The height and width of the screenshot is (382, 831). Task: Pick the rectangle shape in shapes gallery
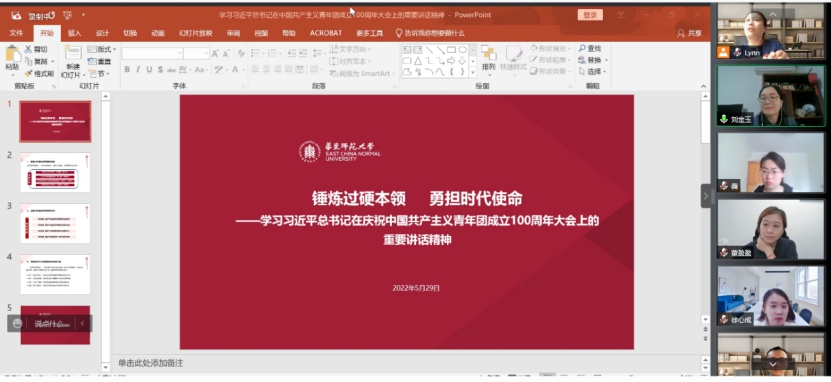tap(451, 50)
